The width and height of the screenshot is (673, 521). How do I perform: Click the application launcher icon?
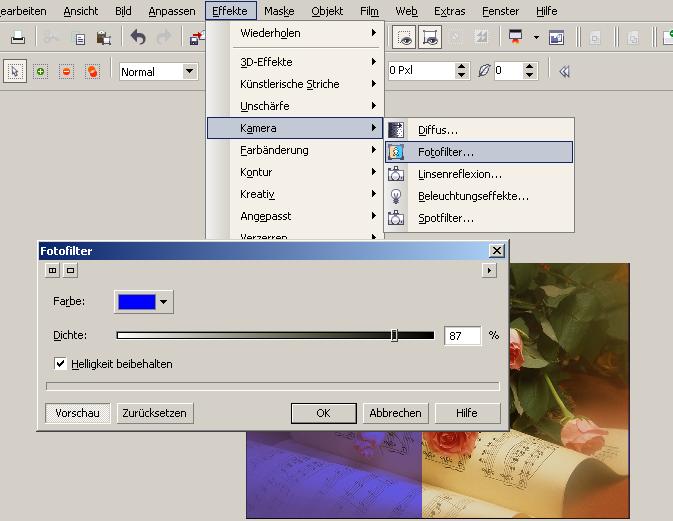coord(515,37)
